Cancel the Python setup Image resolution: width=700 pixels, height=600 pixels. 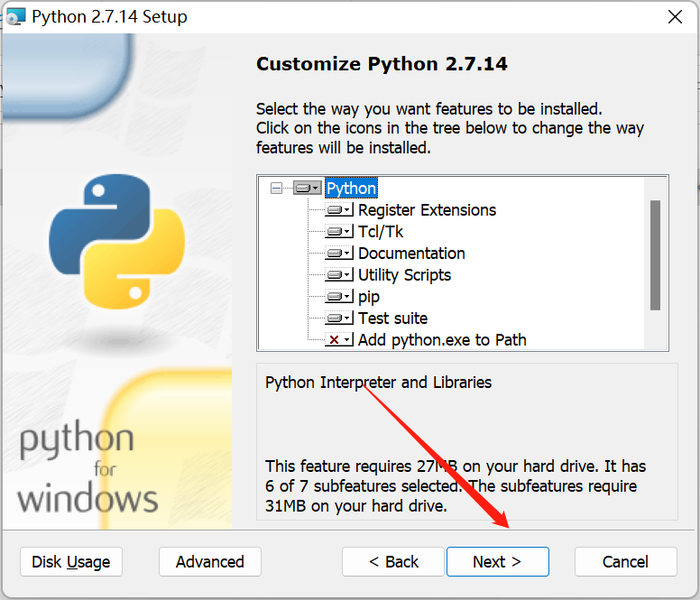coord(625,561)
